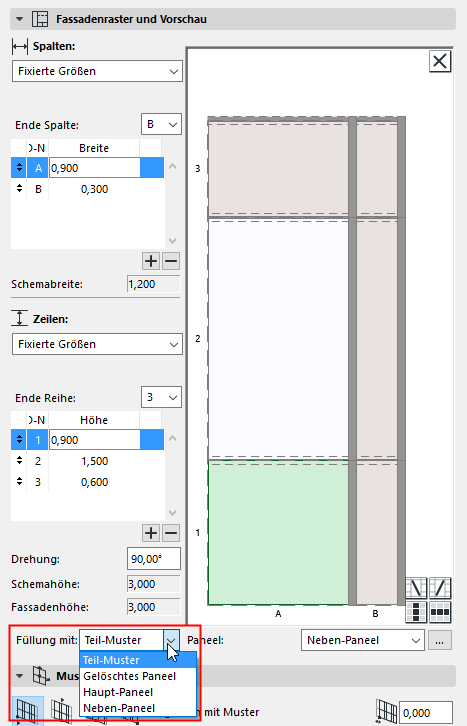Click the Zeilen height arrows icon
This screenshot has height=726, width=467.
tap(19, 319)
